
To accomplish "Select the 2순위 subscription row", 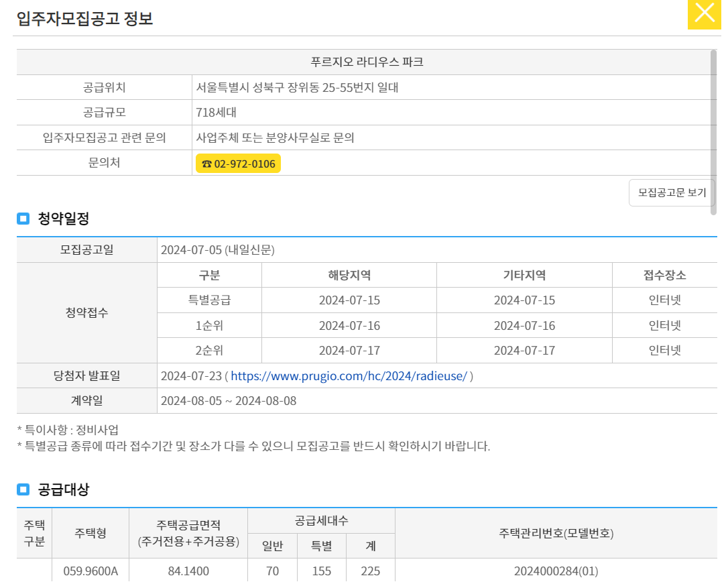I will coord(208,350).
